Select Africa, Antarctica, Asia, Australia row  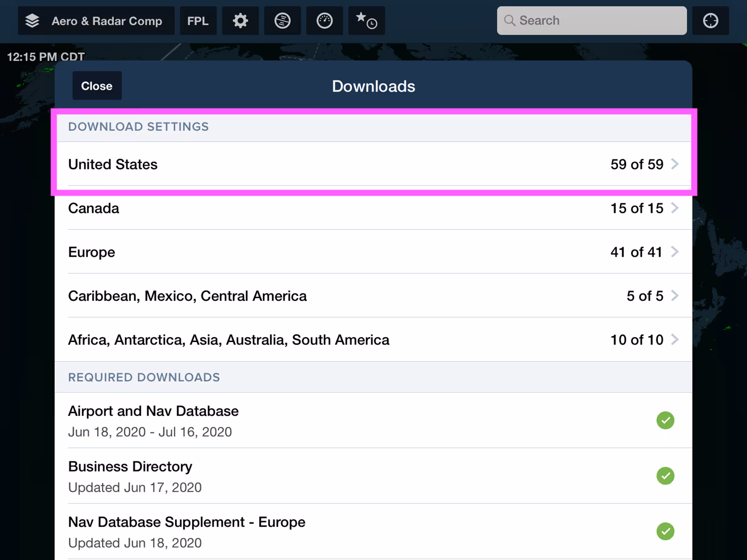373,340
